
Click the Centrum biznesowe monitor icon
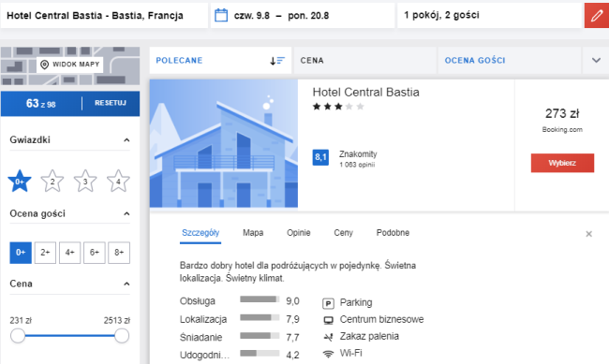pos(328,320)
